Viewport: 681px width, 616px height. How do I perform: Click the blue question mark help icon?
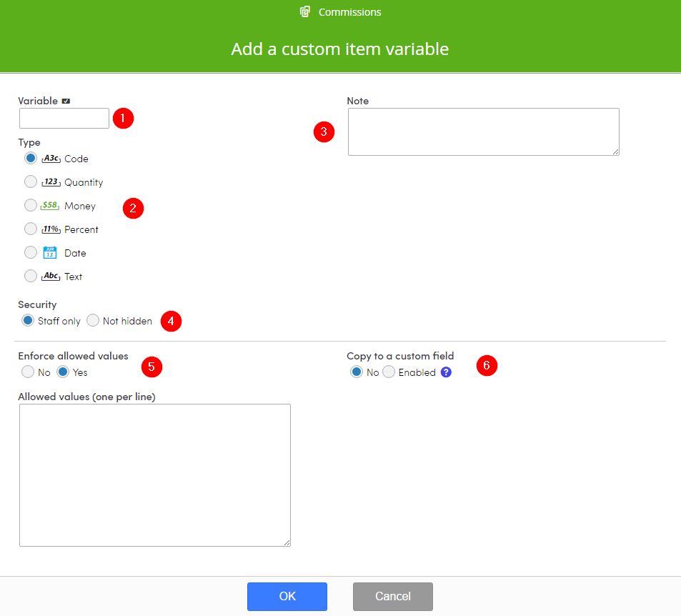click(x=447, y=372)
